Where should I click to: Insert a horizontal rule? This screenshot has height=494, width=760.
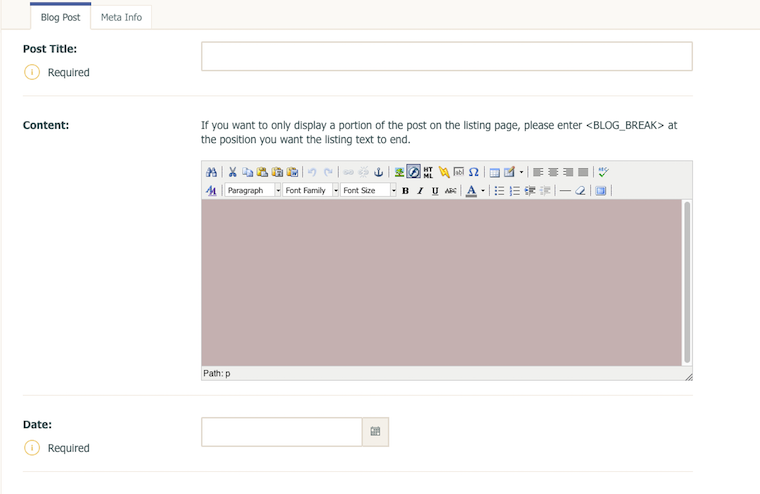[565, 191]
